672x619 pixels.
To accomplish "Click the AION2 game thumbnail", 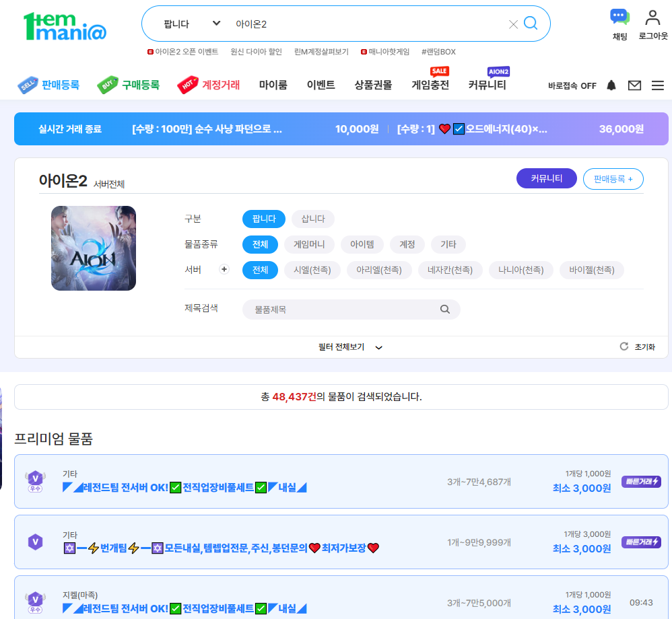I will (x=94, y=248).
